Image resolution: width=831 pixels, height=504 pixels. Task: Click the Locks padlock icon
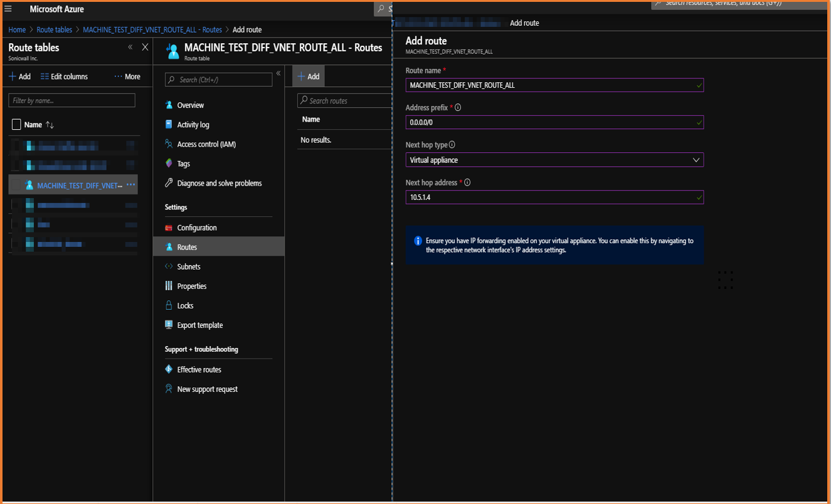click(x=169, y=305)
